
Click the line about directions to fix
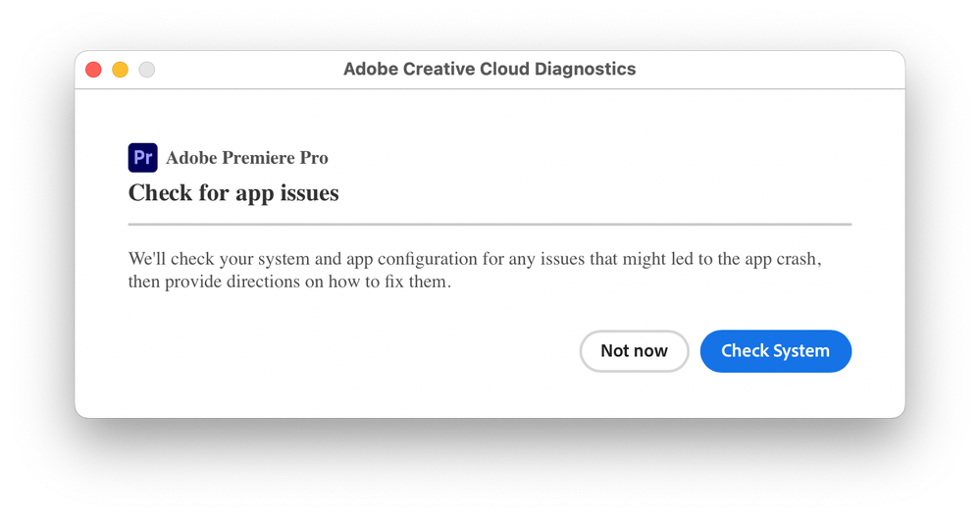[289, 283]
